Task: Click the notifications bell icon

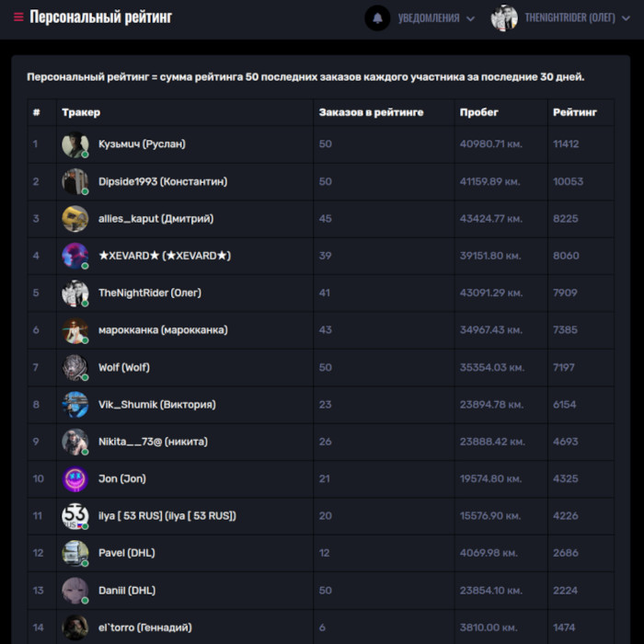Action: click(x=377, y=17)
